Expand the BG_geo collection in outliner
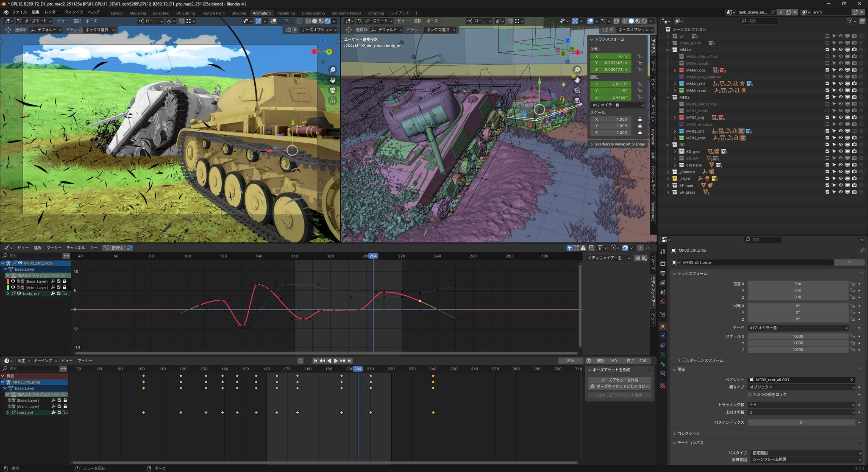This screenshot has height=472, width=868. 675,152
